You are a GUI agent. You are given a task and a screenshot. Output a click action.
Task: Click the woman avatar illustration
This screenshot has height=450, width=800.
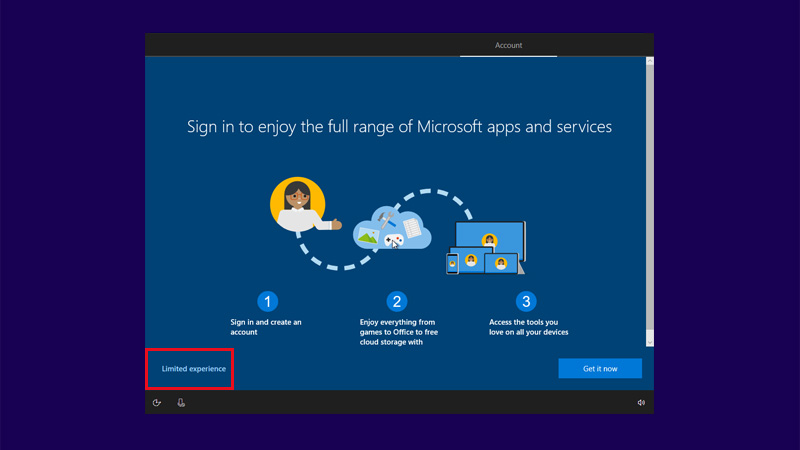(x=304, y=205)
